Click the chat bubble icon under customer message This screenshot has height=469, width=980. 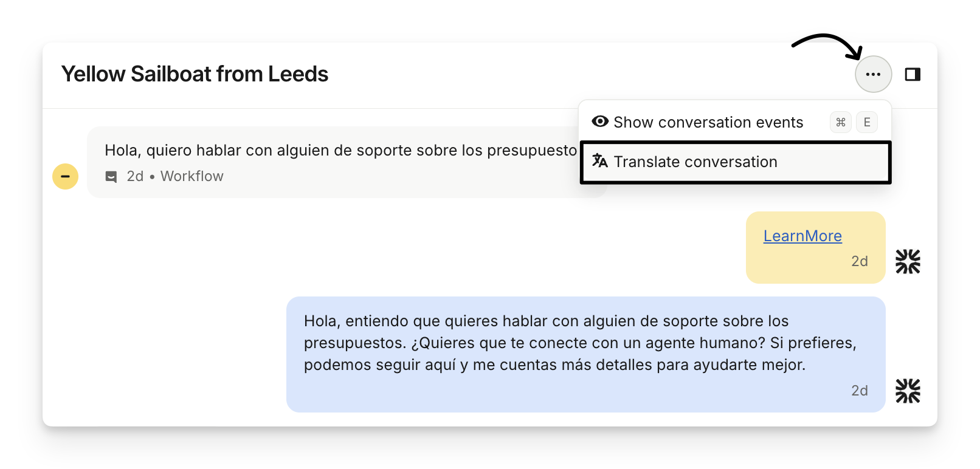111,177
